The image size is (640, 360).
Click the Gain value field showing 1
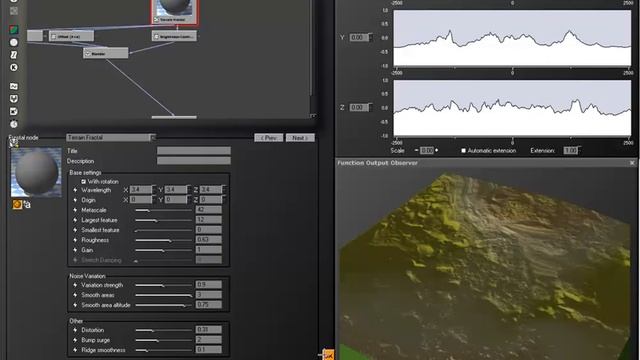coord(209,250)
